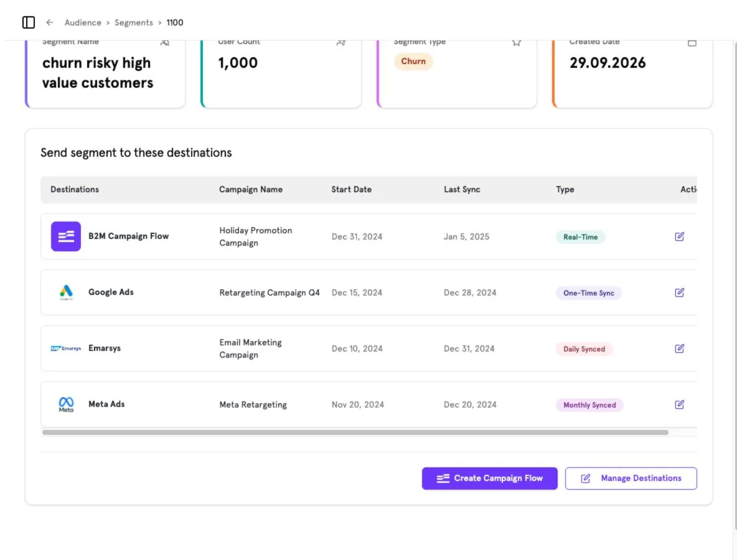Click the Real-Time type badge
Viewport: 737px width, 560px height.
(581, 237)
